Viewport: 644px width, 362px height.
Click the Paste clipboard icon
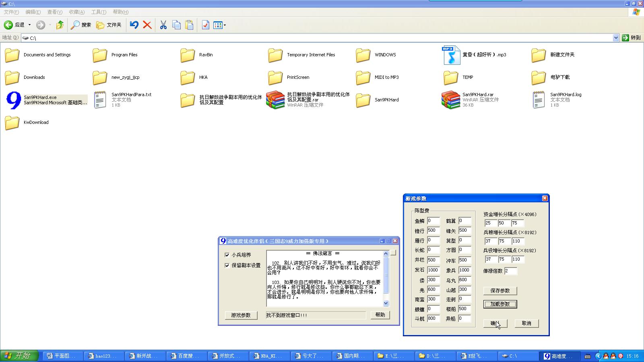(189, 25)
